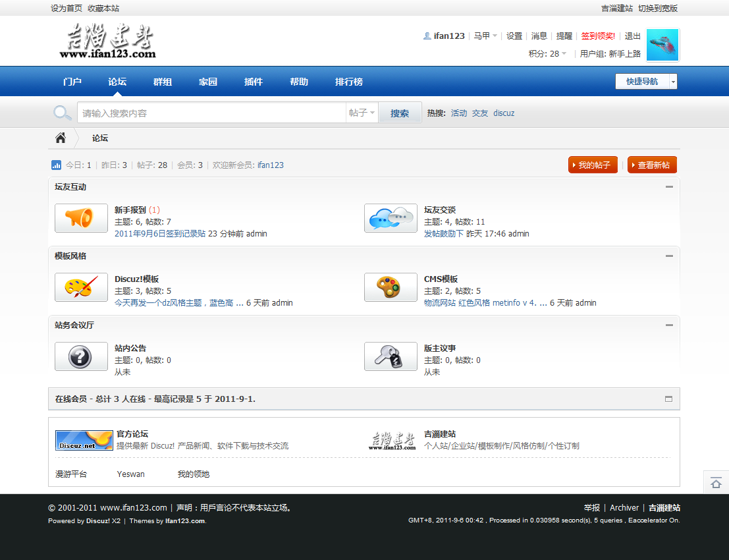Open the 发帖鼓励下 thread
Image resolution: width=729 pixels, height=560 pixels.
tap(444, 233)
